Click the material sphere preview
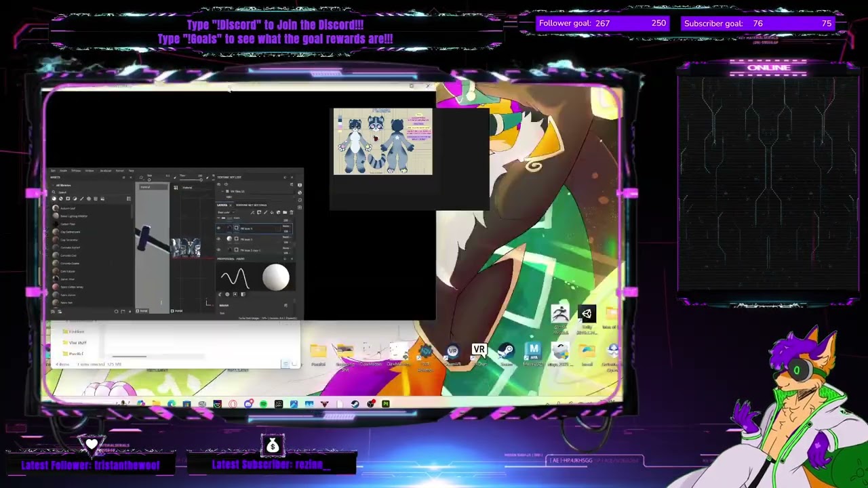The width and height of the screenshot is (868, 488). click(x=276, y=277)
